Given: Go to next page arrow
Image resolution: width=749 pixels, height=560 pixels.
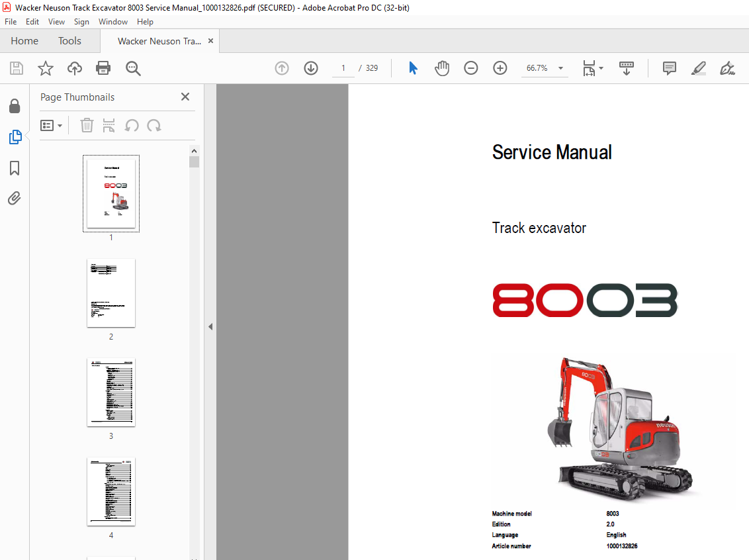Looking at the screenshot, I should point(311,68).
